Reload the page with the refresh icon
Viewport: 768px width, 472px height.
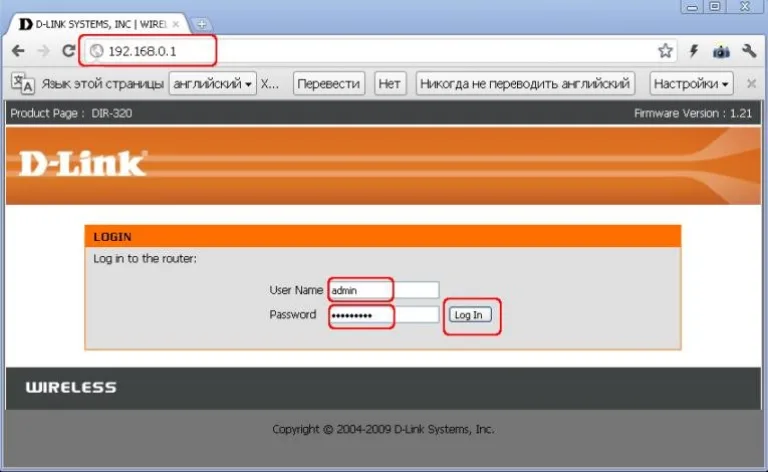click(x=69, y=50)
